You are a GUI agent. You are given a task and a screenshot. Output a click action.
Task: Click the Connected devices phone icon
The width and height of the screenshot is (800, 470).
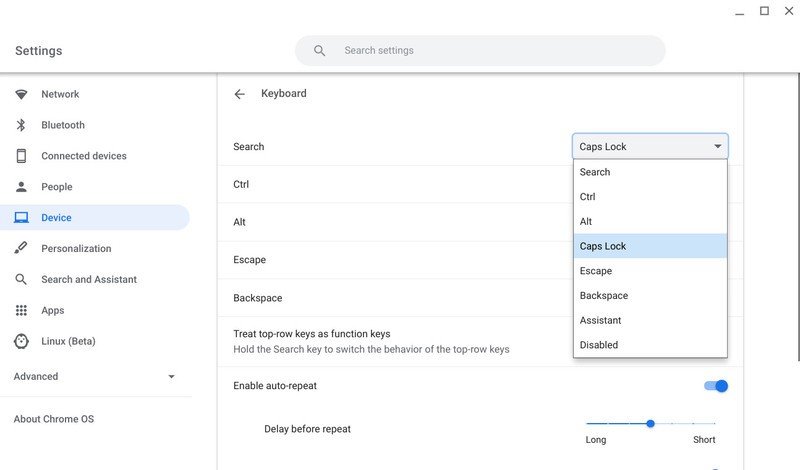[21, 156]
